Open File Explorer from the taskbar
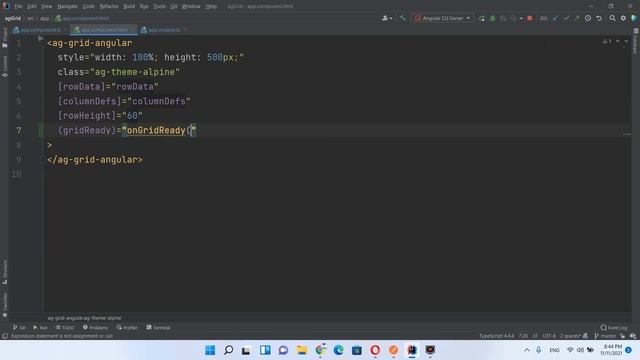640x360 pixels. pos(302,350)
